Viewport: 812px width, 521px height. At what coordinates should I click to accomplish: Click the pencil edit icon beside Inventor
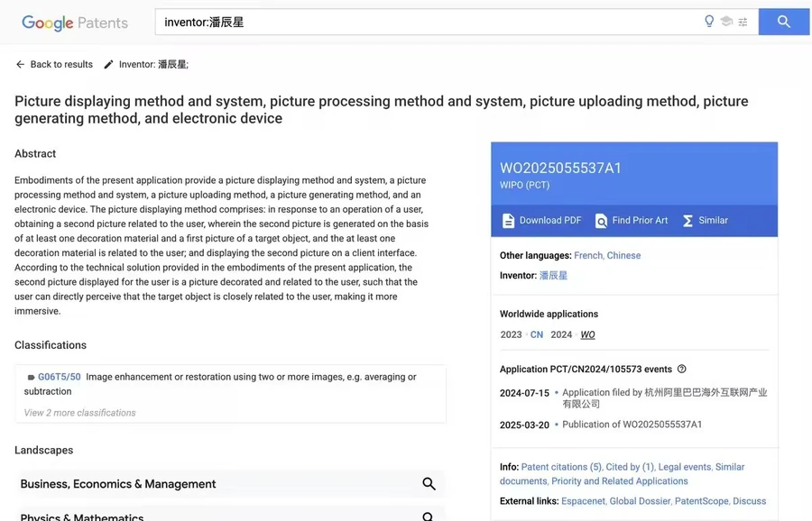coord(108,64)
